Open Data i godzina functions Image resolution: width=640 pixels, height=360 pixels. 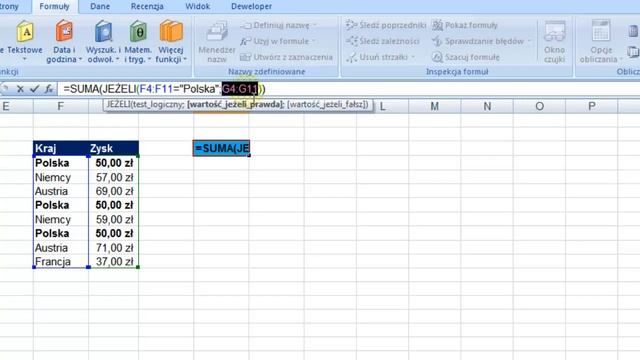coord(64,41)
